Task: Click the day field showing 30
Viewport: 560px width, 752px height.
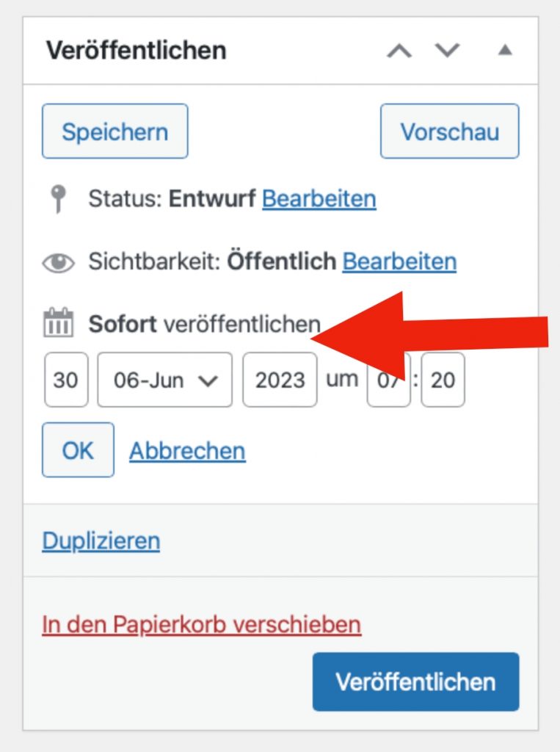Action: pyautogui.click(x=66, y=380)
